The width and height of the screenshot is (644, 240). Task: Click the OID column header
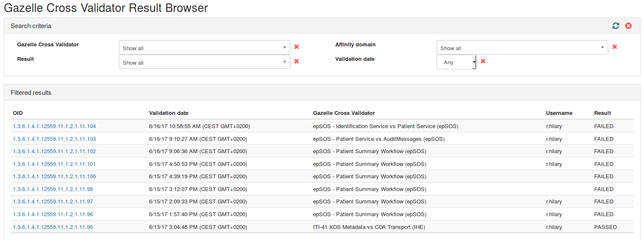click(18, 113)
